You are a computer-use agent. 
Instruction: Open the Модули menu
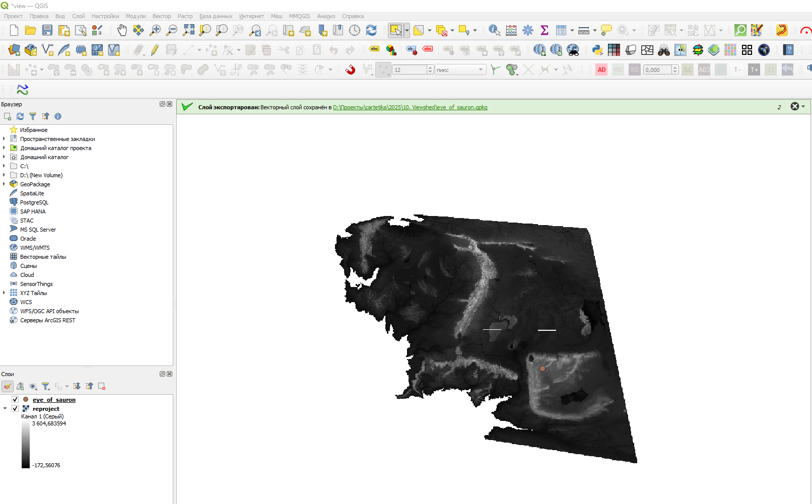(x=136, y=16)
